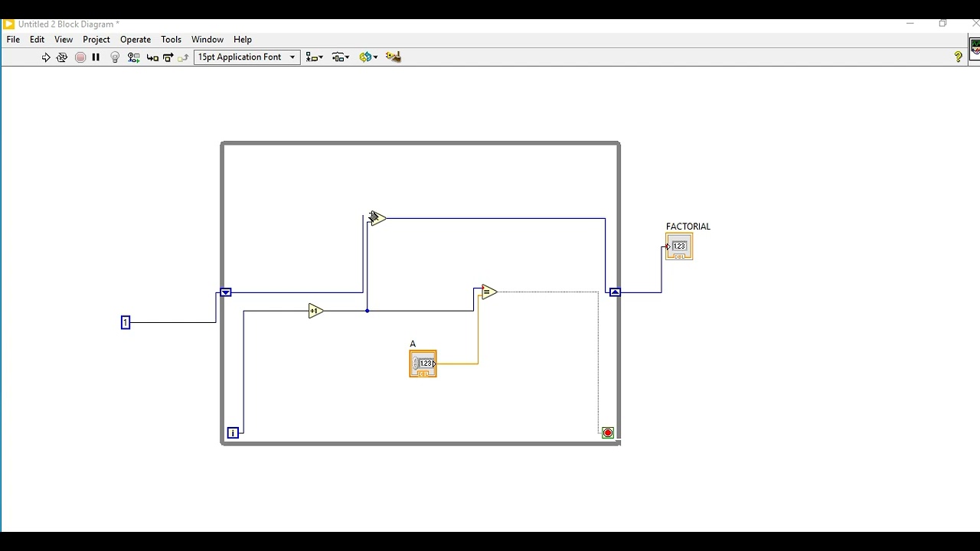980x551 pixels.
Task: Click the wire junction dot
Action: pyautogui.click(x=367, y=311)
